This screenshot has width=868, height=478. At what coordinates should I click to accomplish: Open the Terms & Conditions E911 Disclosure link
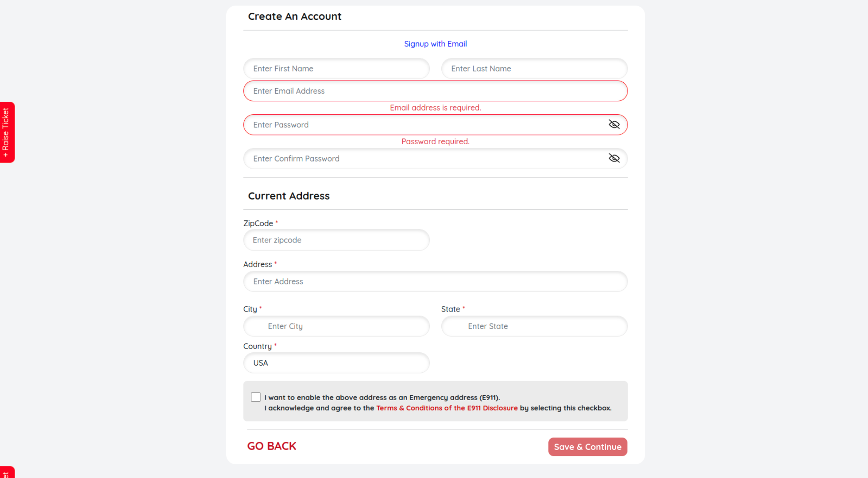447,408
